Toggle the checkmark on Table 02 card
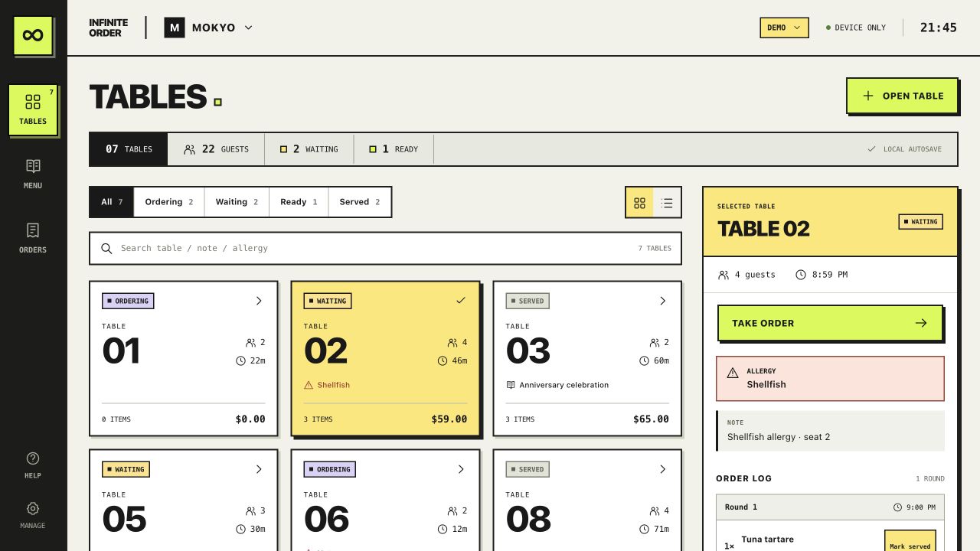This screenshot has width=980, height=551. pyautogui.click(x=460, y=301)
